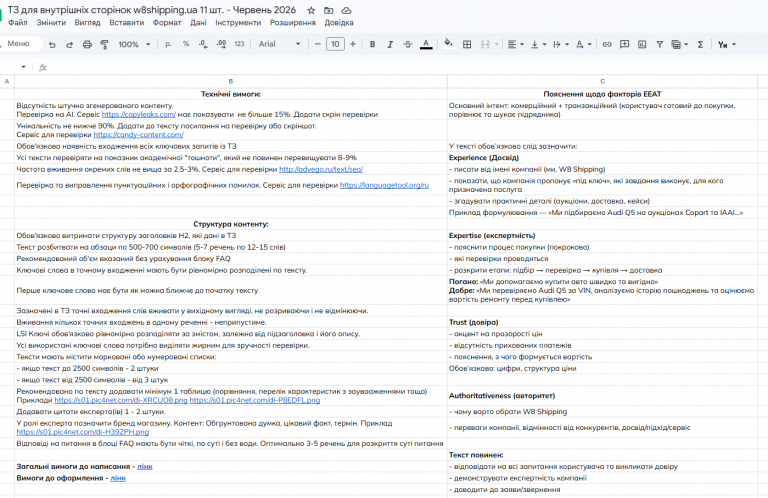Image resolution: width=768 pixels, height=498 pixels.
Task: Click the Insert chart icon
Action: (642, 45)
